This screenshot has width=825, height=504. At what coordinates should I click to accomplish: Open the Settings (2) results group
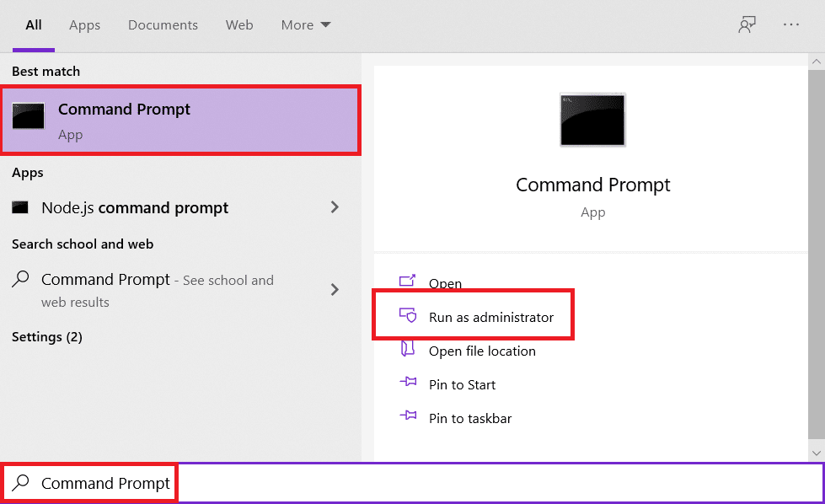[x=47, y=337]
